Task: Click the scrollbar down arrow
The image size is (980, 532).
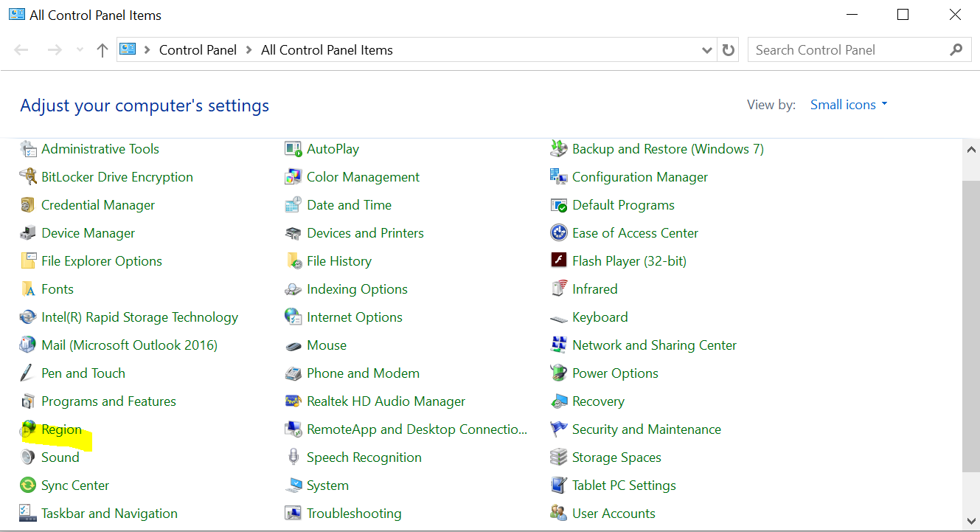Action: tap(971, 522)
